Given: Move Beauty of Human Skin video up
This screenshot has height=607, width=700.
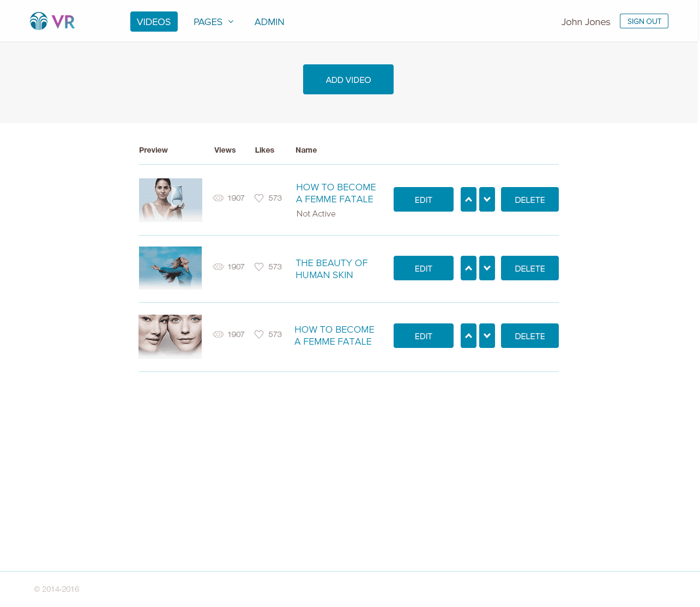Looking at the screenshot, I should point(468,268).
